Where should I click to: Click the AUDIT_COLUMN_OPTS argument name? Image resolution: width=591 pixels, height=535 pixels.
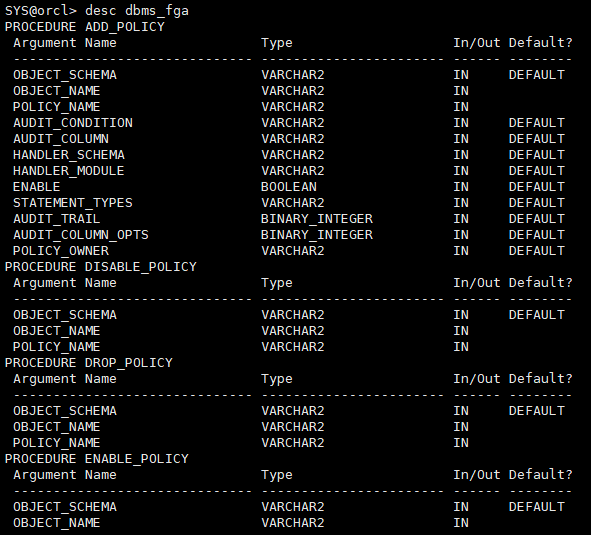pos(81,235)
